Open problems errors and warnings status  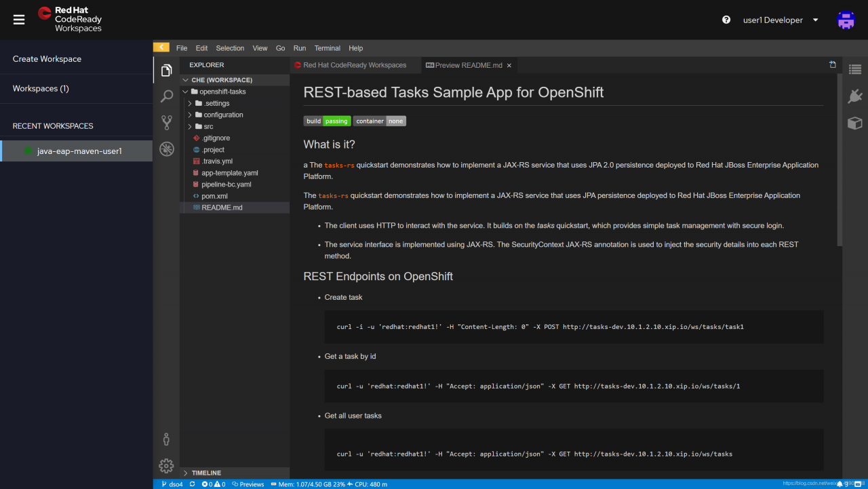pyautogui.click(x=213, y=484)
